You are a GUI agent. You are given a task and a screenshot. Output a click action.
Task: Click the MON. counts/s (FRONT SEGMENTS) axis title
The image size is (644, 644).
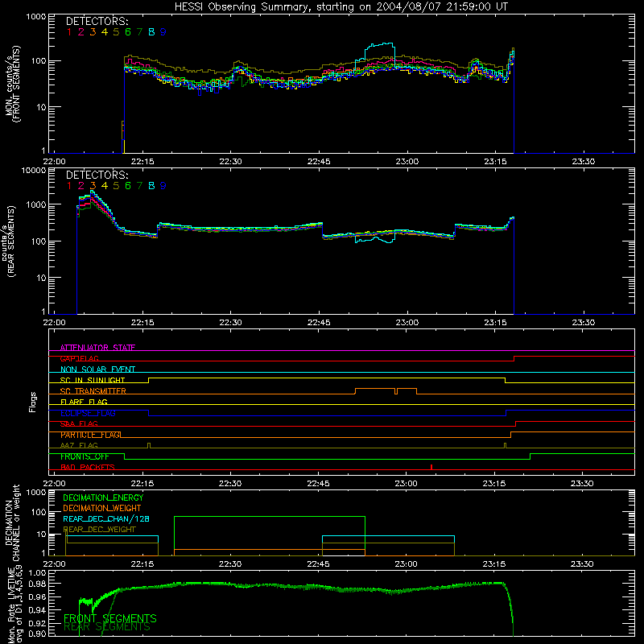(13, 84)
